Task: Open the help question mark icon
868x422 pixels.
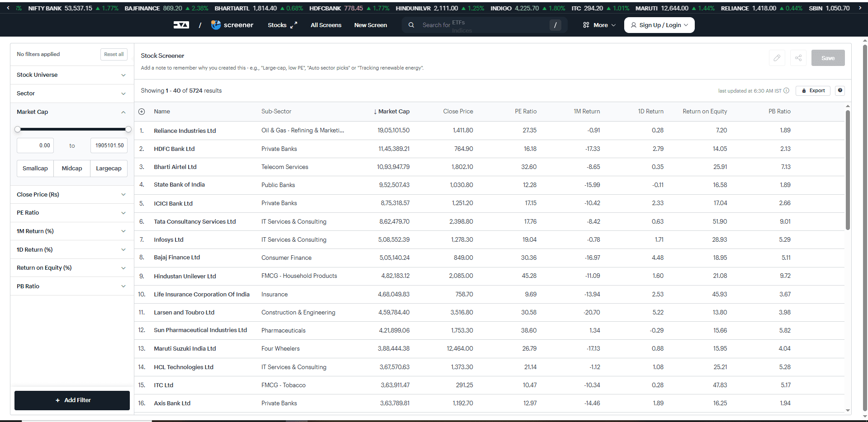Action: pyautogui.click(x=840, y=91)
